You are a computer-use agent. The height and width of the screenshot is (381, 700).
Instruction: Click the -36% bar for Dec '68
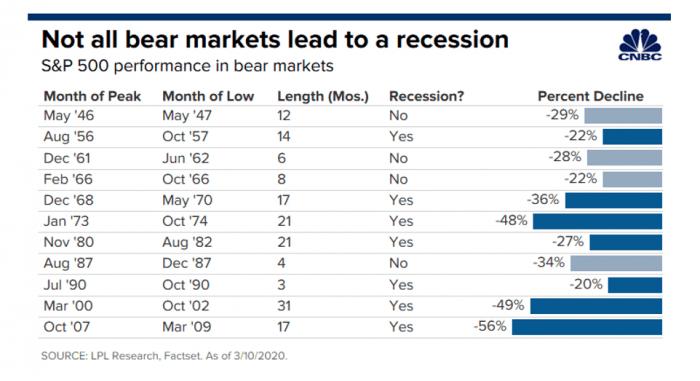pyautogui.click(x=613, y=200)
